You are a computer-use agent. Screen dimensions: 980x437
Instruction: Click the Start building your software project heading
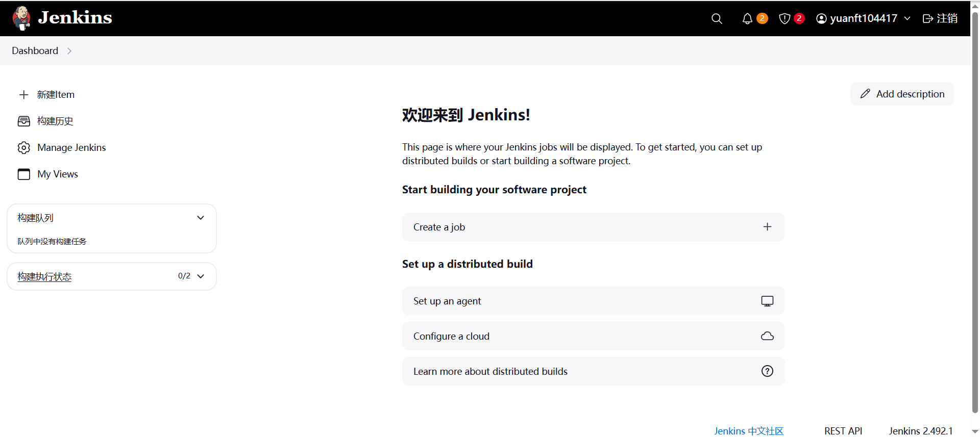click(x=494, y=190)
